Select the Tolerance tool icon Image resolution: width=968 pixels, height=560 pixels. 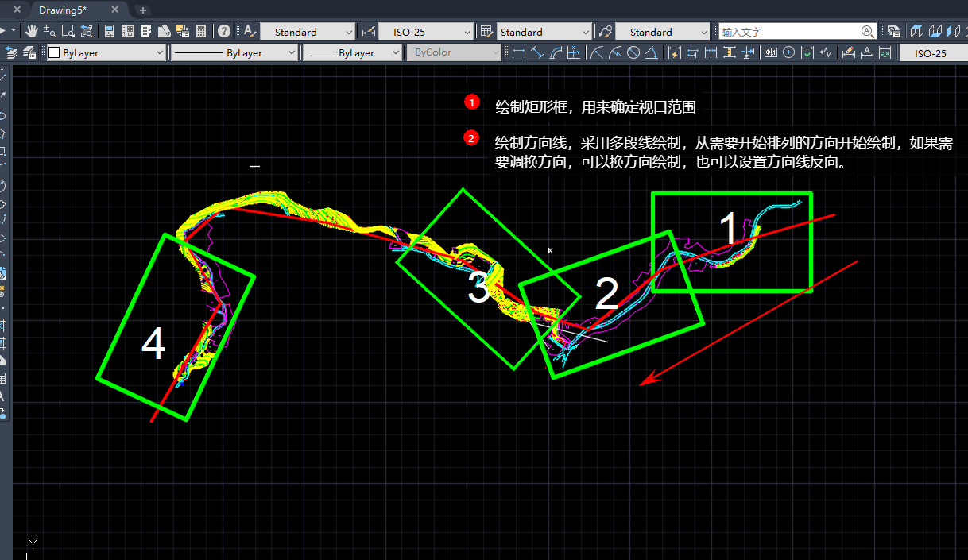[x=770, y=52]
